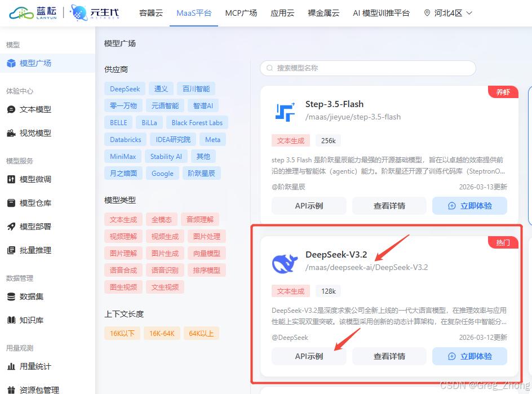Focus the 搜索模型名称 search field

[x=368, y=68]
